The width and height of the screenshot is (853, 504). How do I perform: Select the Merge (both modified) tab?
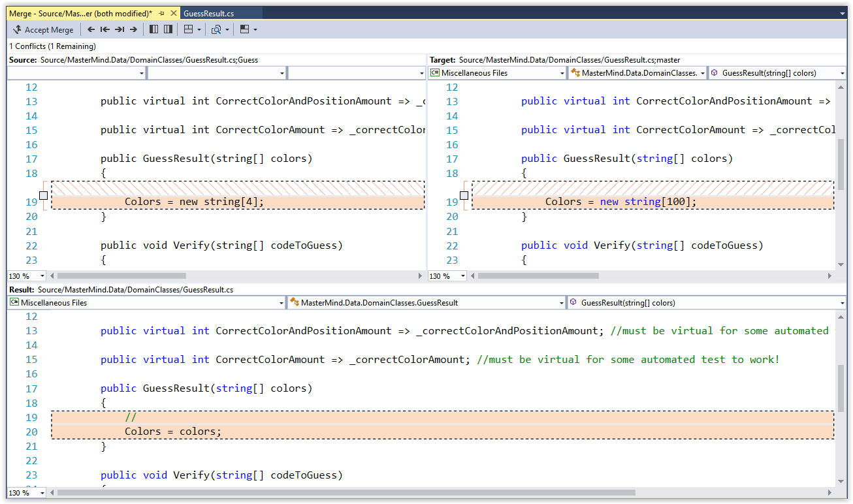81,13
